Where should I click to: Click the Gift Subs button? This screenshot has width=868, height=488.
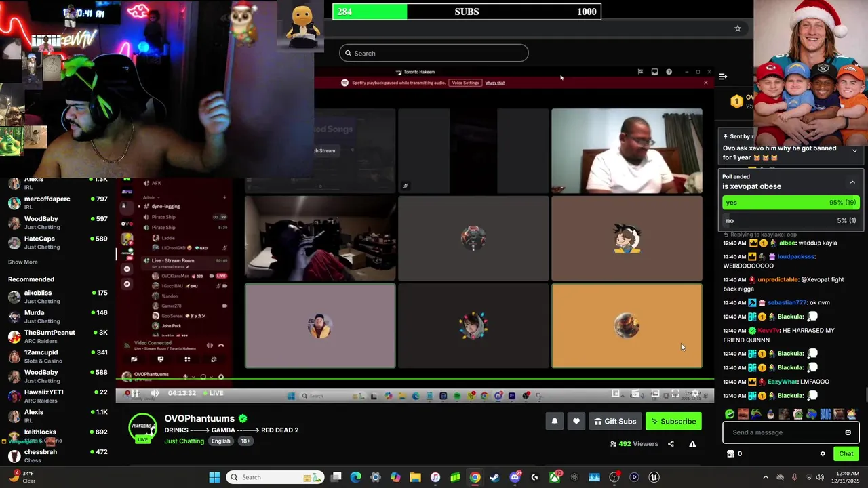tap(615, 422)
